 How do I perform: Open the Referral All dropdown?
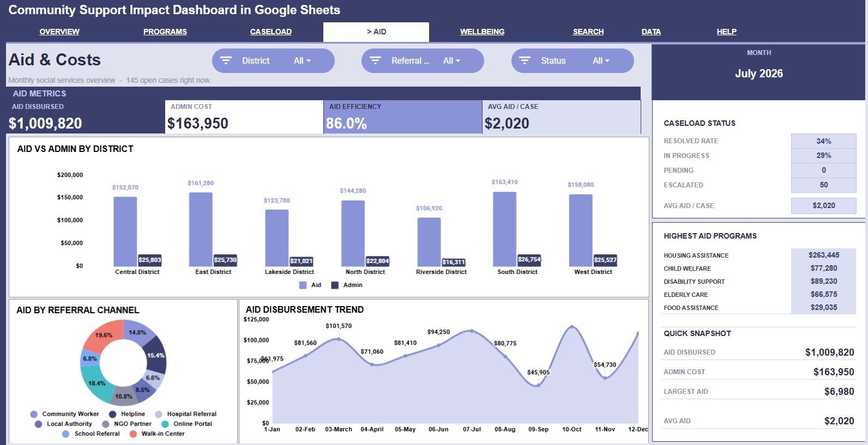[x=451, y=61]
